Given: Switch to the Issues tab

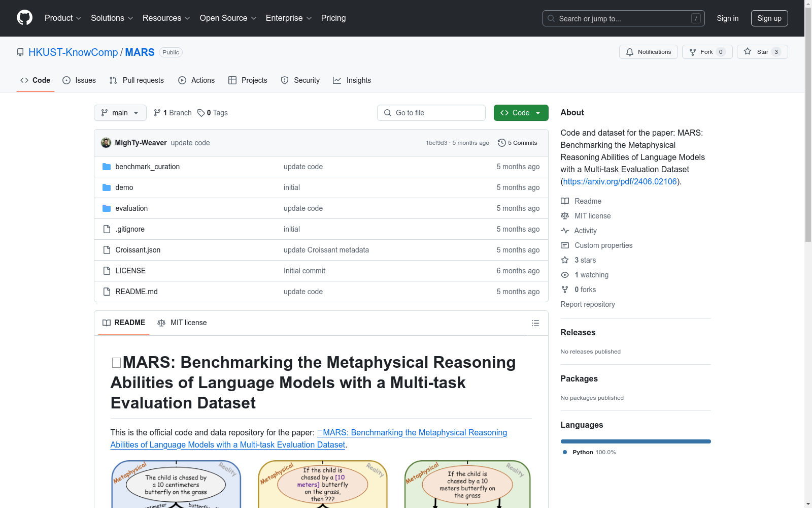Looking at the screenshot, I should click(x=79, y=80).
